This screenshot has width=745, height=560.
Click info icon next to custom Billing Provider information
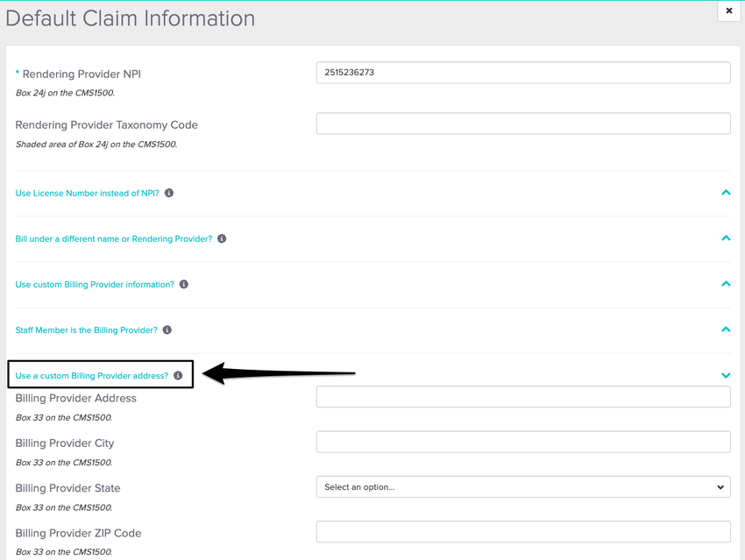click(184, 285)
